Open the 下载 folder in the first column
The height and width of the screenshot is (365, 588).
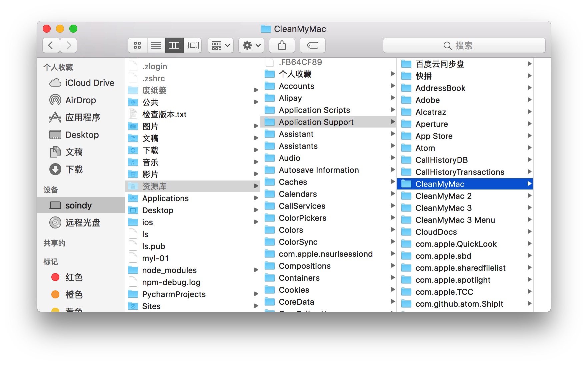[193, 151]
